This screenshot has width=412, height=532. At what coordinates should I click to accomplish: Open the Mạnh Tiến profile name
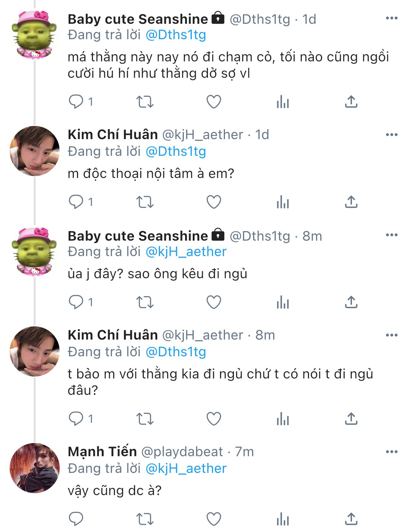tap(102, 452)
